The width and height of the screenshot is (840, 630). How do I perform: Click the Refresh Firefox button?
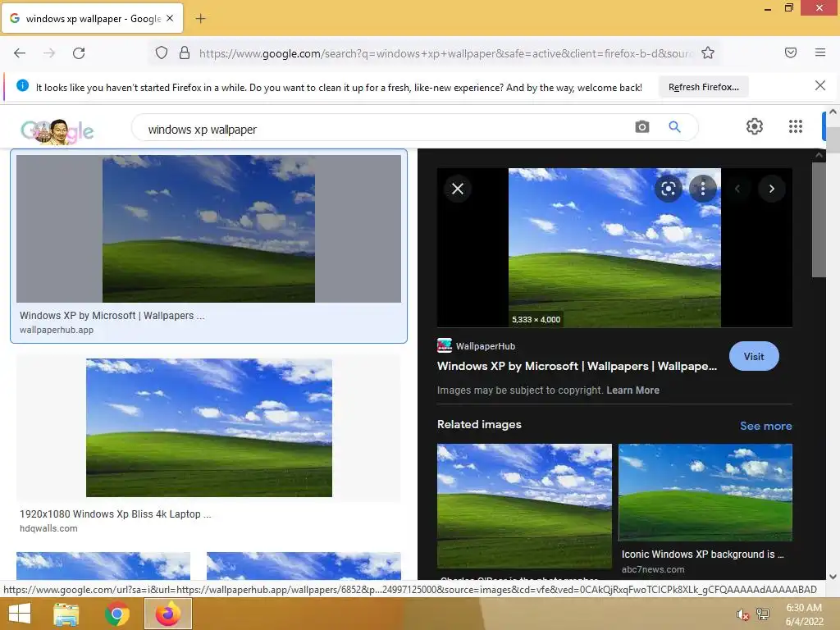pos(703,87)
